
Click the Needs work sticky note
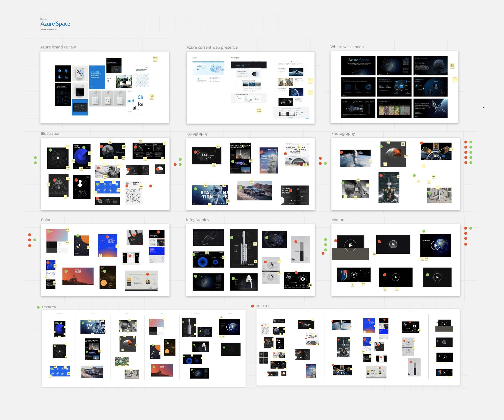[x=259, y=110]
